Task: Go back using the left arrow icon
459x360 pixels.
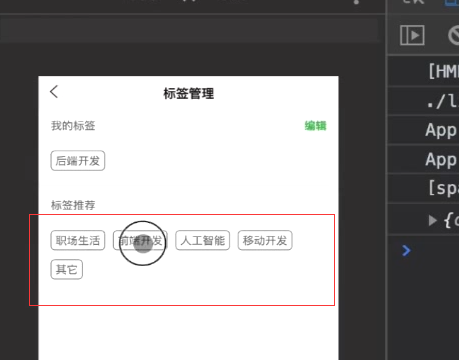Action: pyautogui.click(x=54, y=91)
